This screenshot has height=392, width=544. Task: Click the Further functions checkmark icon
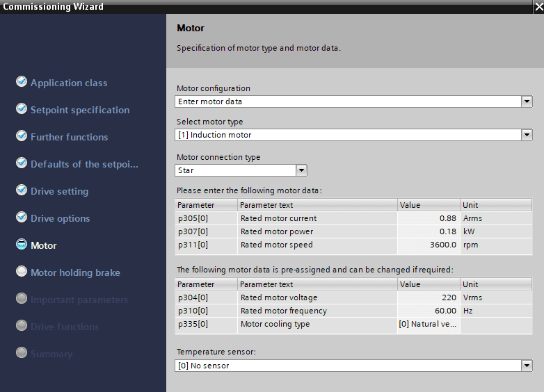point(22,136)
